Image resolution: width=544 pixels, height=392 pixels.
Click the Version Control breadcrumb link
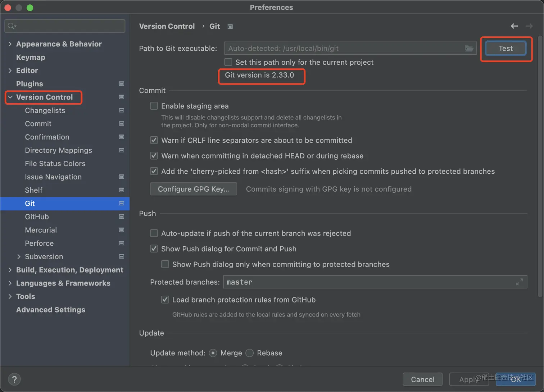[x=167, y=26]
